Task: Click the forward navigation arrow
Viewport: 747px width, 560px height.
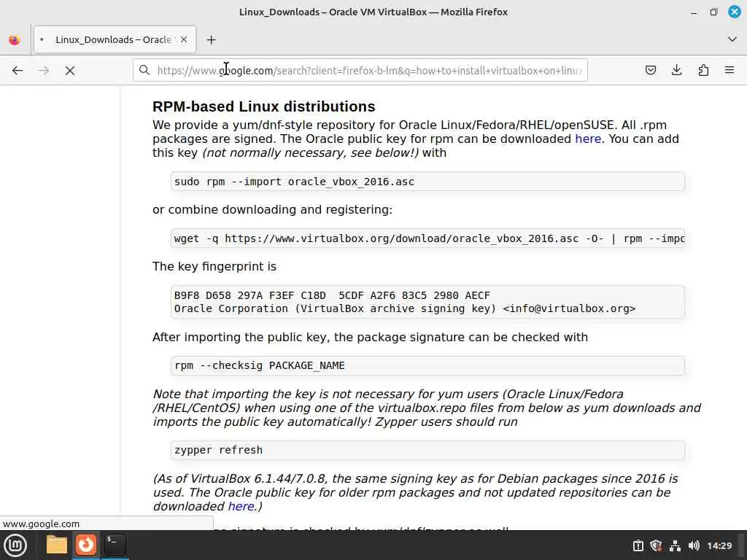Action: (x=44, y=71)
